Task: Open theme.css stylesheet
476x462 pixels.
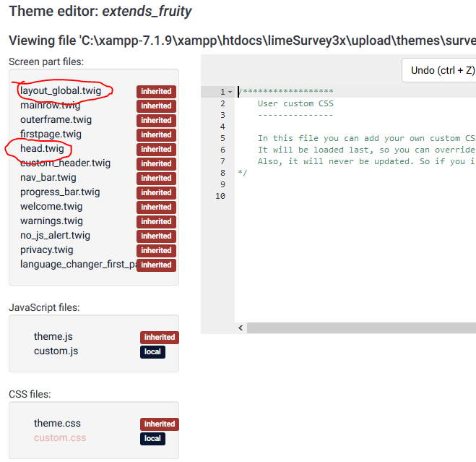Action: point(57,424)
